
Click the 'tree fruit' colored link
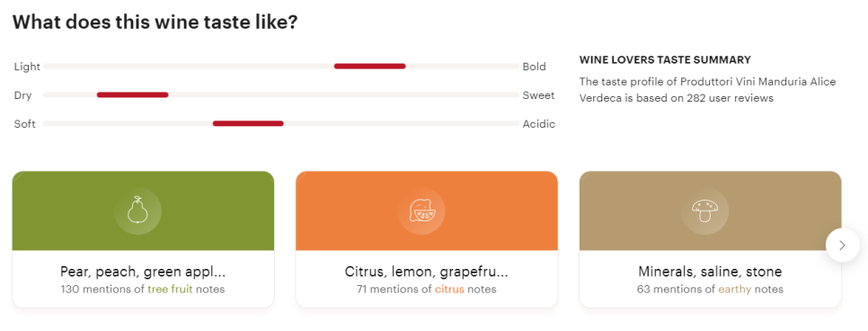pos(170,289)
